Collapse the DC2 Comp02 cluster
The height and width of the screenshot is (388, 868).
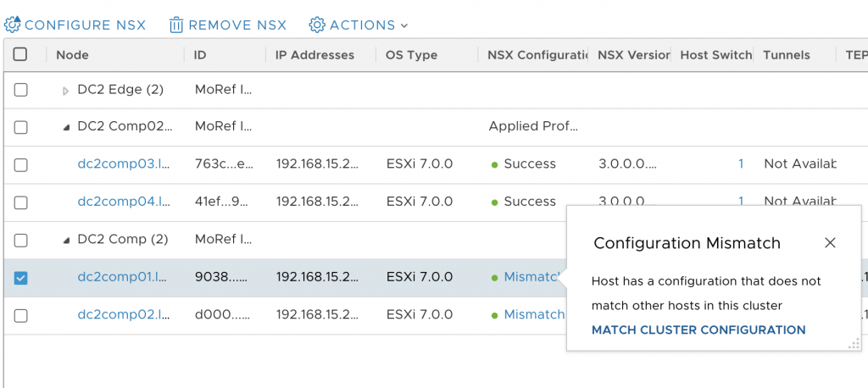click(x=66, y=127)
